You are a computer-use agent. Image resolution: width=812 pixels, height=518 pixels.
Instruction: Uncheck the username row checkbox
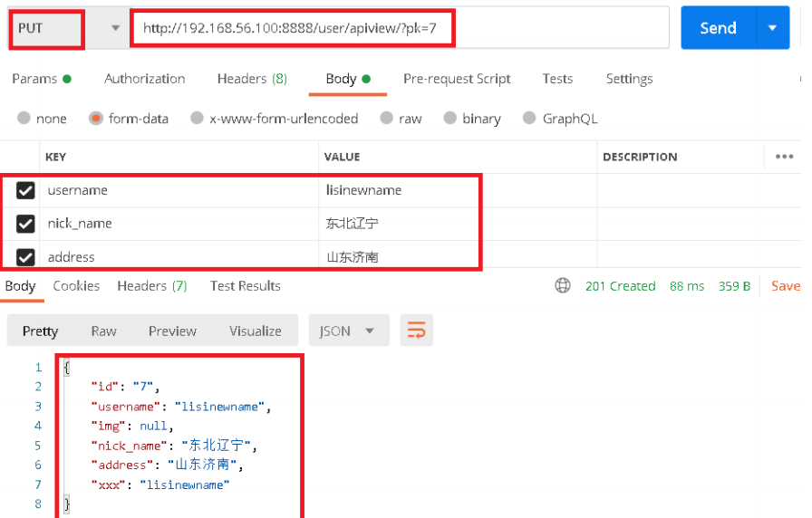25,190
